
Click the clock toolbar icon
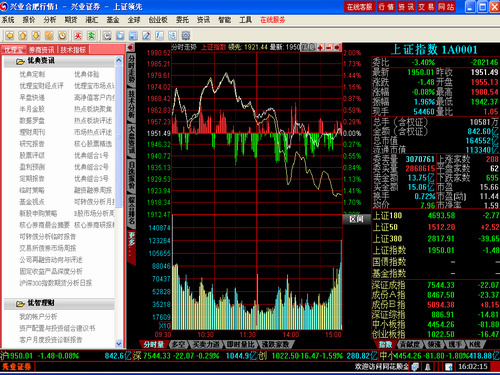click(x=62, y=35)
